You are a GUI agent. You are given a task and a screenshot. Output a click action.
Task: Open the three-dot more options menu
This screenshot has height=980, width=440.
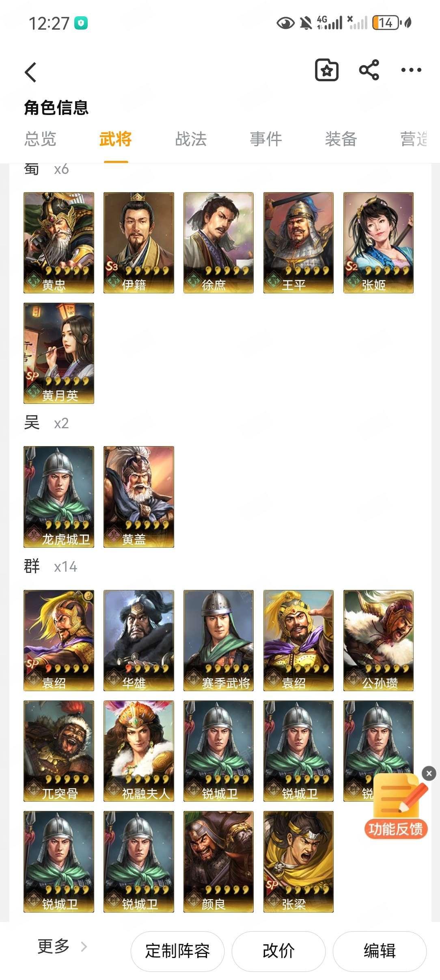pyautogui.click(x=411, y=70)
